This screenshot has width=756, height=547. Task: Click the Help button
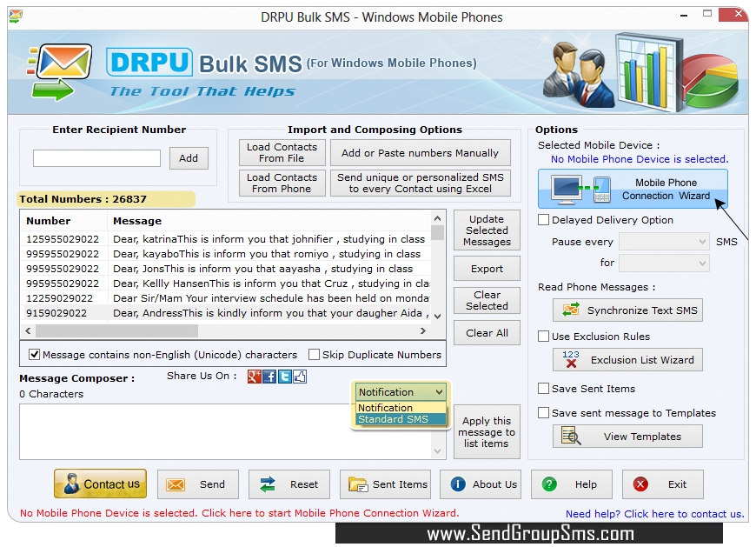click(x=571, y=484)
